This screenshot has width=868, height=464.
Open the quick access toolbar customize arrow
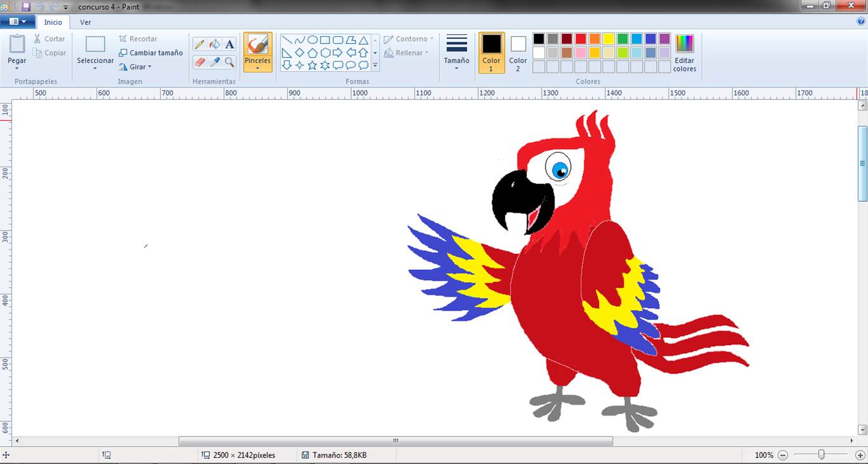click(x=65, y=7)
